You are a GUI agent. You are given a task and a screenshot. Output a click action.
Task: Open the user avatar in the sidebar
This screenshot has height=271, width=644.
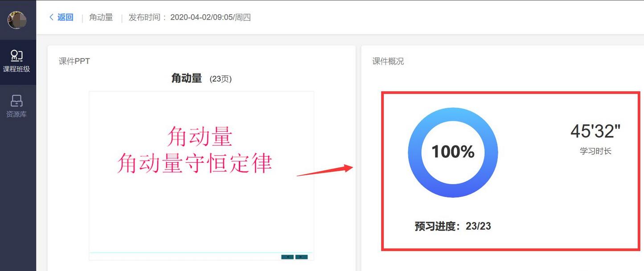[17, 20]
